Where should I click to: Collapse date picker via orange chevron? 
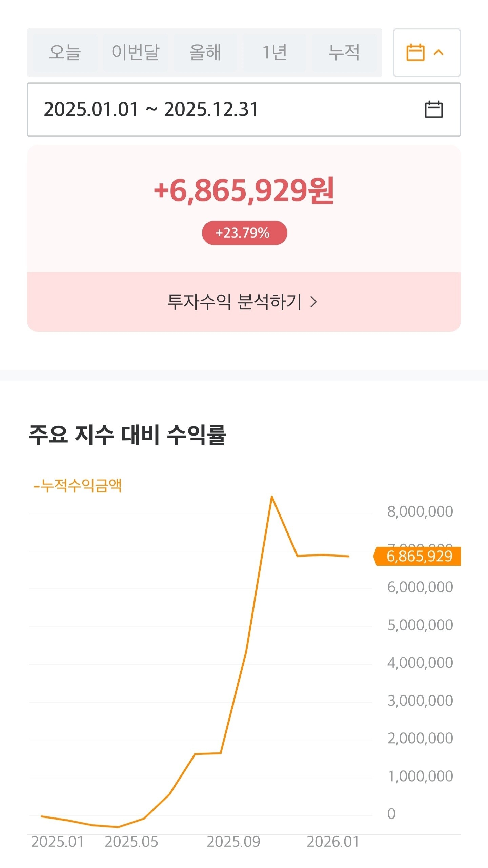pyautogui.click(x=439, y=53)
